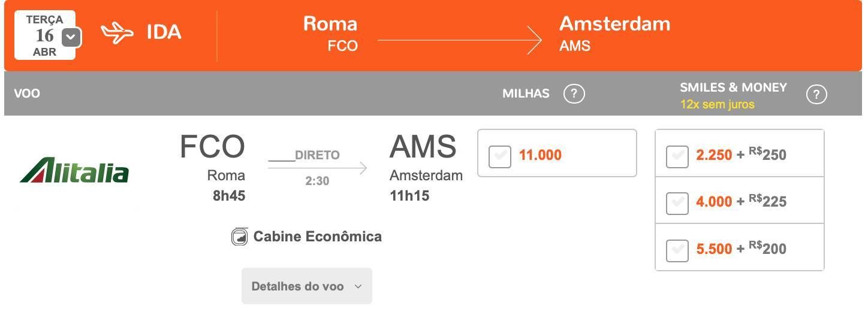Click the economy cabin seat icon
This screenshot has width=868, height=321.
240,237
